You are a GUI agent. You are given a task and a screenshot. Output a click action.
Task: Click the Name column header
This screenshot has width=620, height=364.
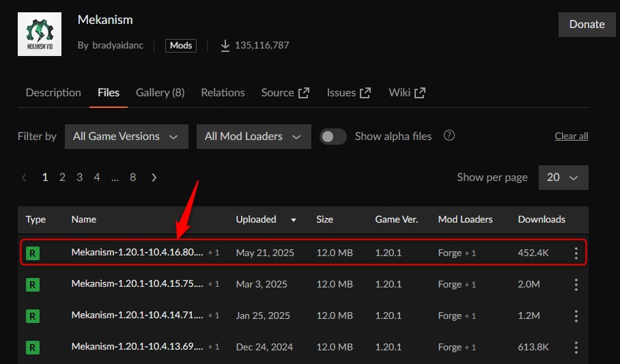click(84, 220)
